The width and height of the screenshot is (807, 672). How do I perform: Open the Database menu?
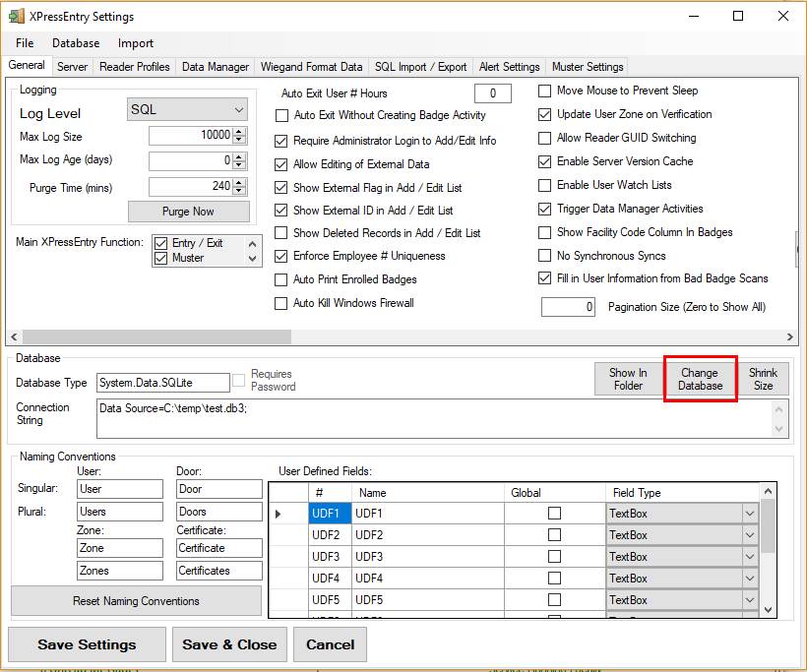pos(76,43)
